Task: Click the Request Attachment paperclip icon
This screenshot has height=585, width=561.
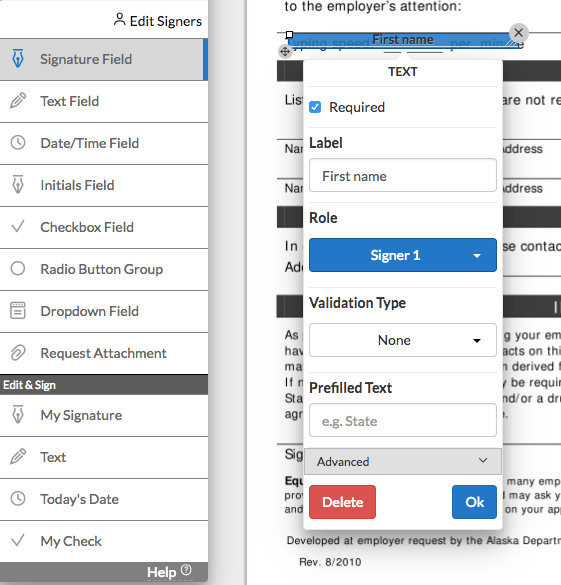Action: point(18,353)
